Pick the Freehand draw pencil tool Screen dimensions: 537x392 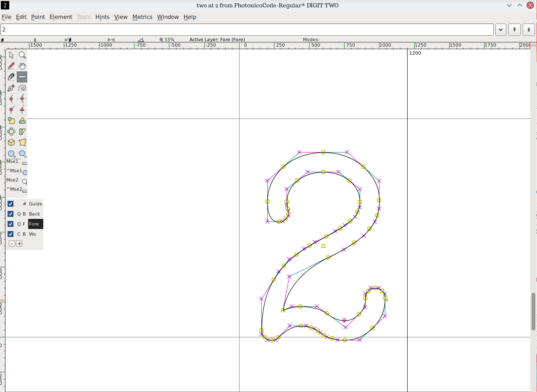[11, 66]
